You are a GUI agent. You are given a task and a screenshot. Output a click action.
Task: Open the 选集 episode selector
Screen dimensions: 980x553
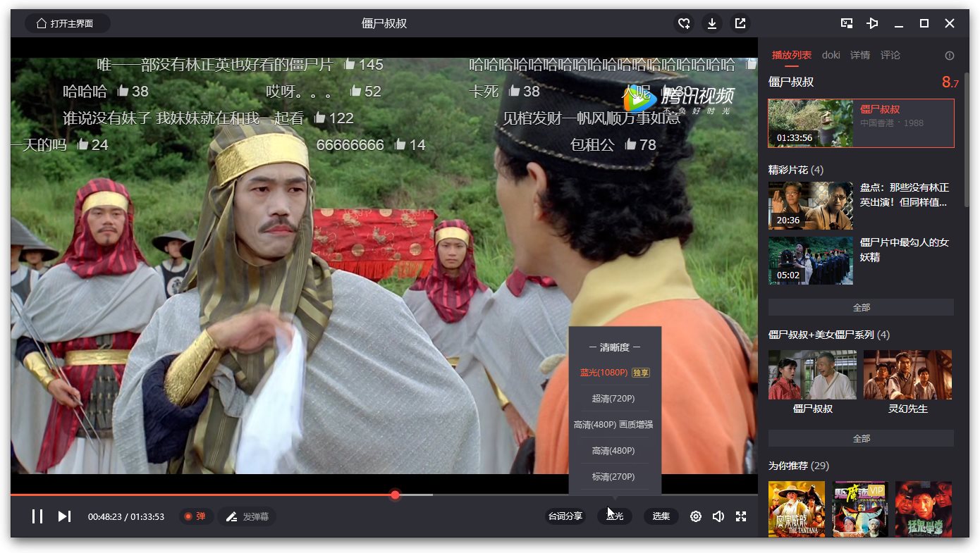coord(661,516)
